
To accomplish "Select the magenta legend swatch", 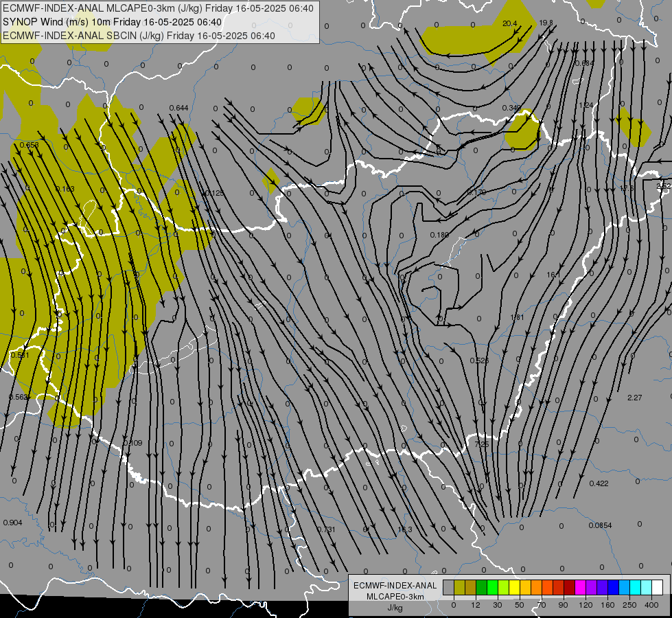I will click(581, 588).
